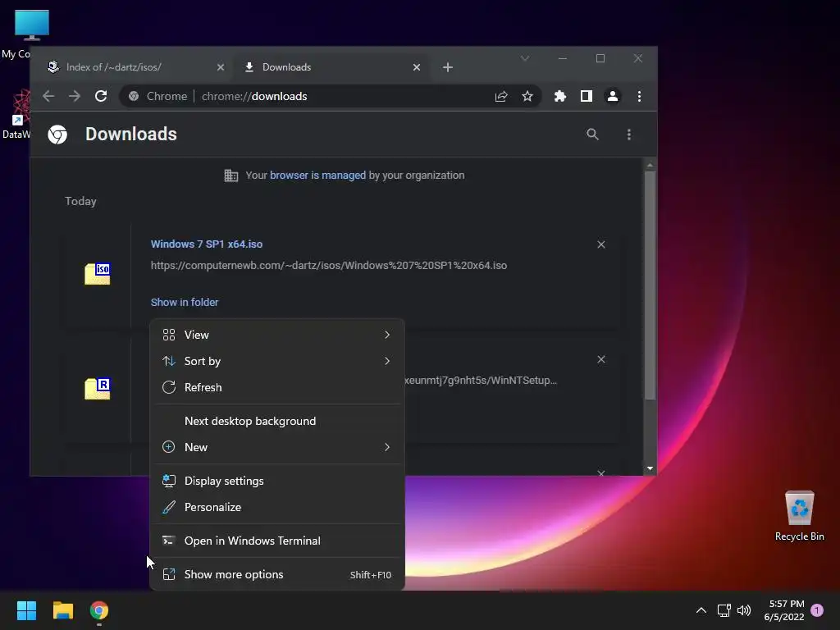Open Windows 7 SP1 x64.iso file link
This screenshot has width=840, height=630.
(x=207, y=244)
